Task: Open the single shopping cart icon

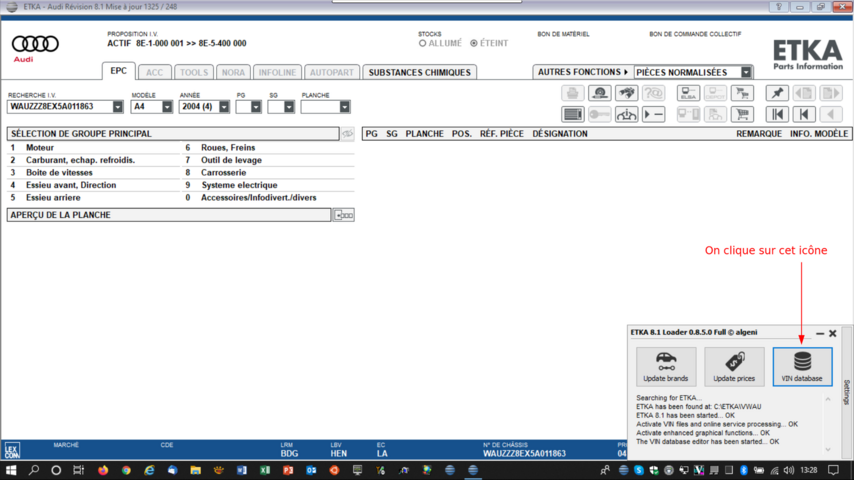Action: point(742,114)
